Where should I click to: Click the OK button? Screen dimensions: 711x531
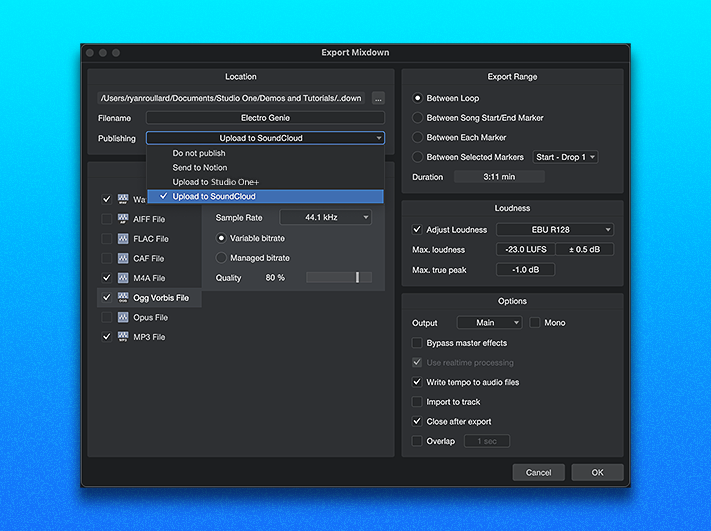[597, 473]
